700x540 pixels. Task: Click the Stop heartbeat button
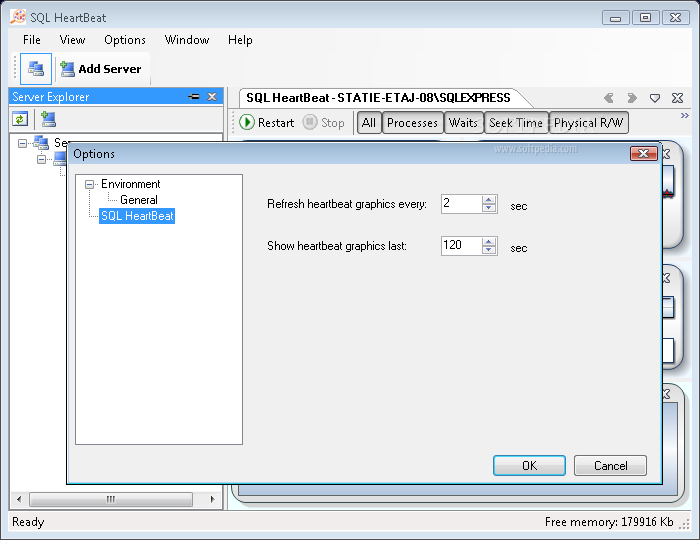pyautogui.click(x=324, y=122)
